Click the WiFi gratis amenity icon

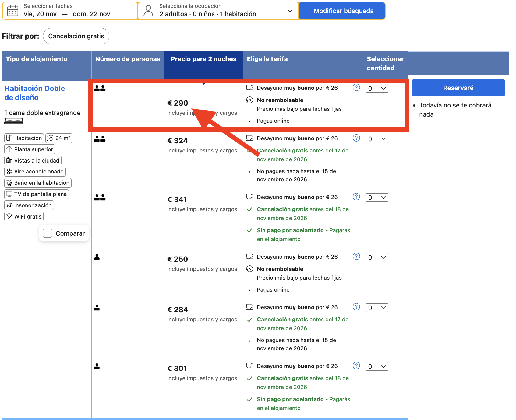[9, 216]
